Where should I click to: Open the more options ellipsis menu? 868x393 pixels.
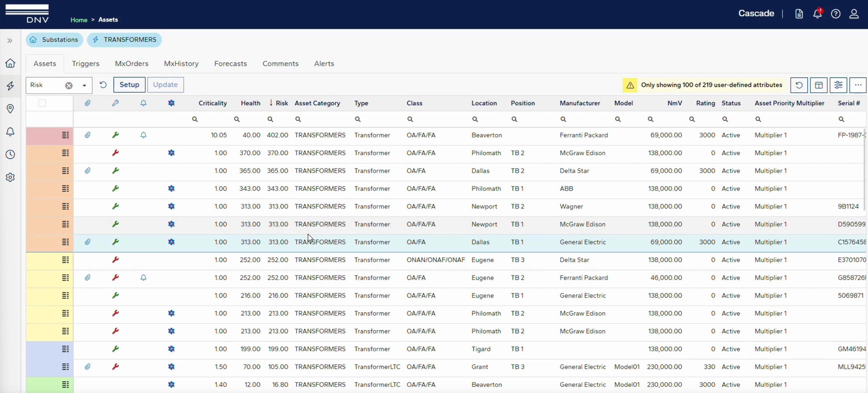(858, 85)
